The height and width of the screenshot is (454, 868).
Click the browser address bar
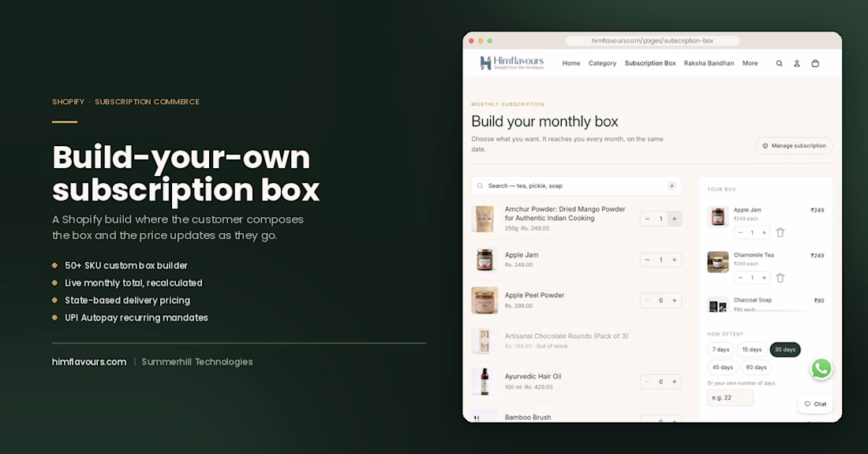(652, 40)
